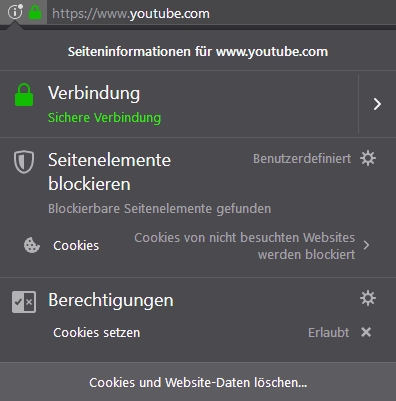Click the Benutzerdefiniert label

click(302, 159)
